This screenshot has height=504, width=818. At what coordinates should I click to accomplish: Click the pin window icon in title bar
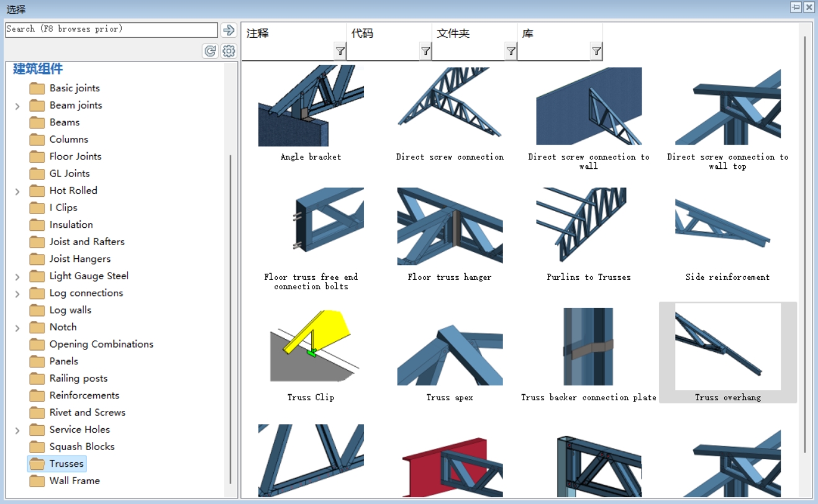796,7
